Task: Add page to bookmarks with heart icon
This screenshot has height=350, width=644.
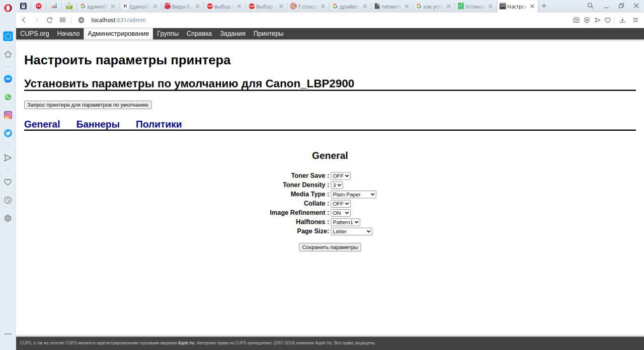Action: tap(608, 20)
